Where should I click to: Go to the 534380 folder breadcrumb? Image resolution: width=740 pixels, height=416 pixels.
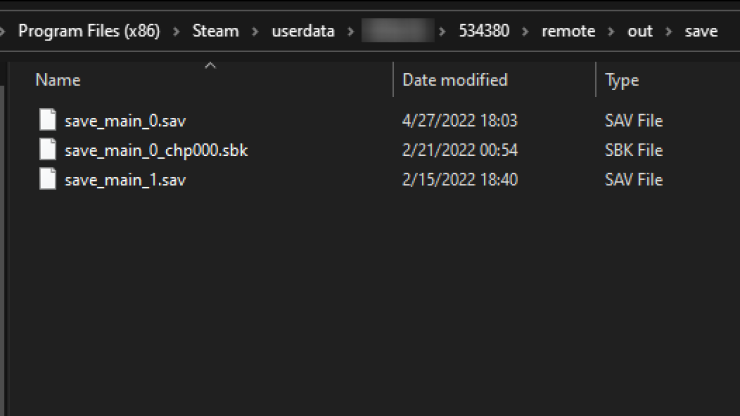pyautogui.click(x=484, y=31)
